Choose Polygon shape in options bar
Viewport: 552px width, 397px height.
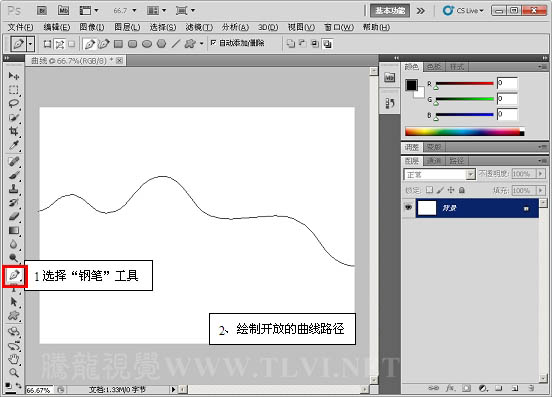click(x=161, y=44)
